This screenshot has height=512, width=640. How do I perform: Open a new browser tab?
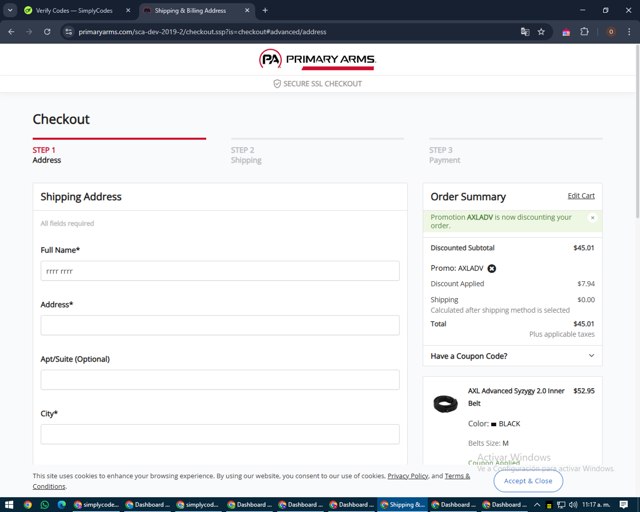coord(265,10)
